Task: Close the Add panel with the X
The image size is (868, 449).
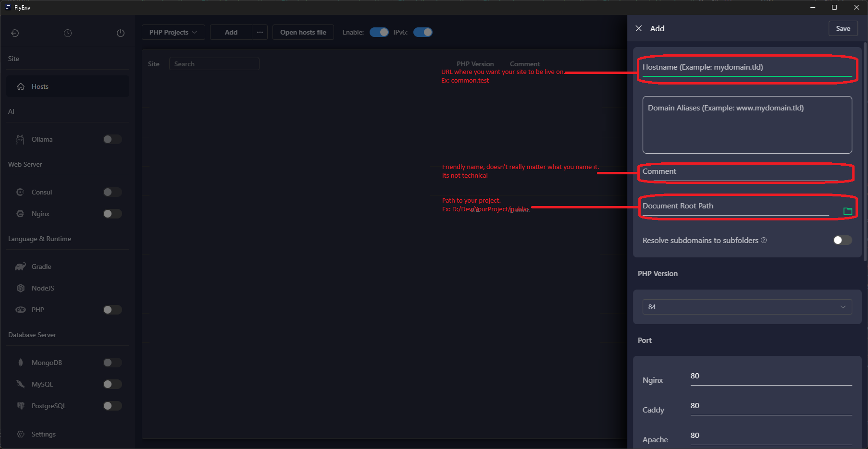Action: point(639,28)
